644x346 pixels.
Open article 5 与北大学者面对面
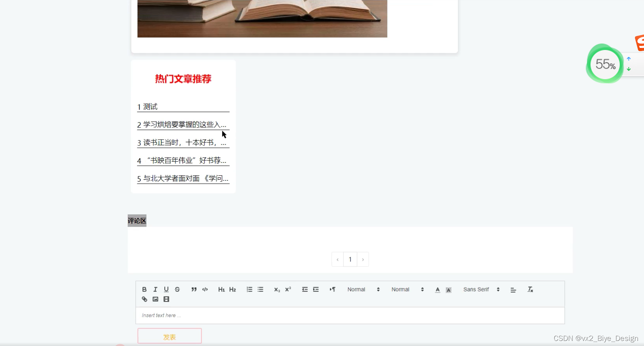click(x=183, y=178)
